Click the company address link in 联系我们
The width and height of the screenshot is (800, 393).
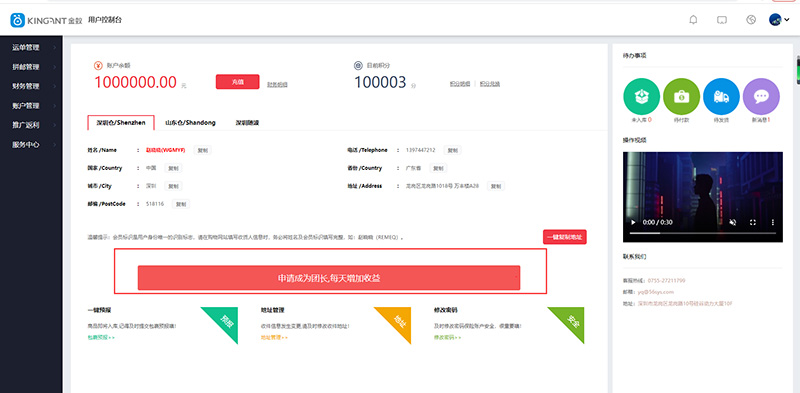click(x=685, y=304)
